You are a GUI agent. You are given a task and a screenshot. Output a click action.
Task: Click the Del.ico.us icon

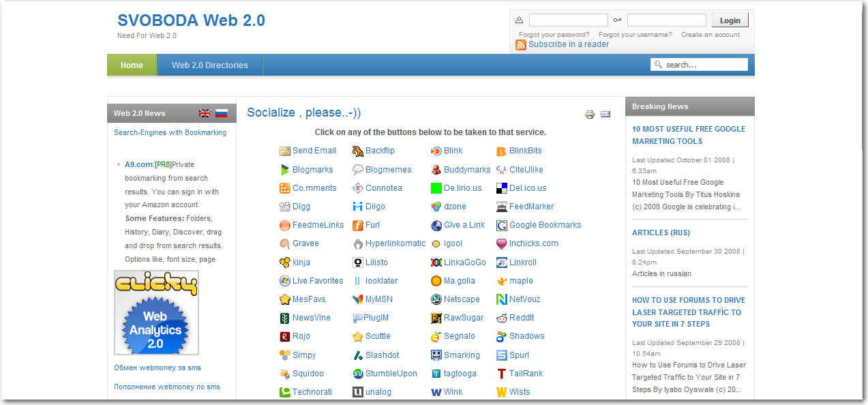coord(502,188)
